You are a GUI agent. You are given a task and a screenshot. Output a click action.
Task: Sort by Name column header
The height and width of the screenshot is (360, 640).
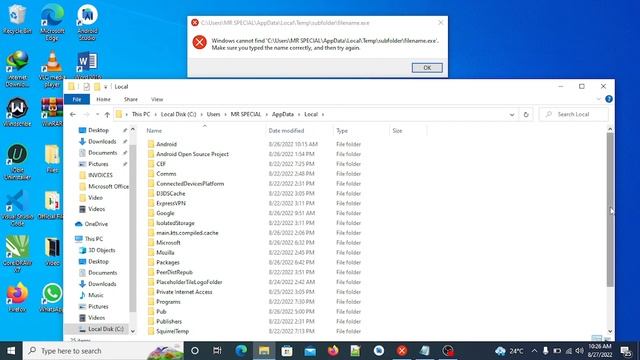[x=204, y=131]
